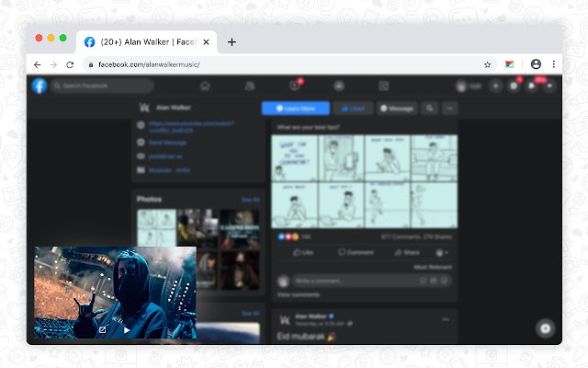This screenshot has height=368, width=588.
Task: Play the picture-in-picture video
Action: 128,329
